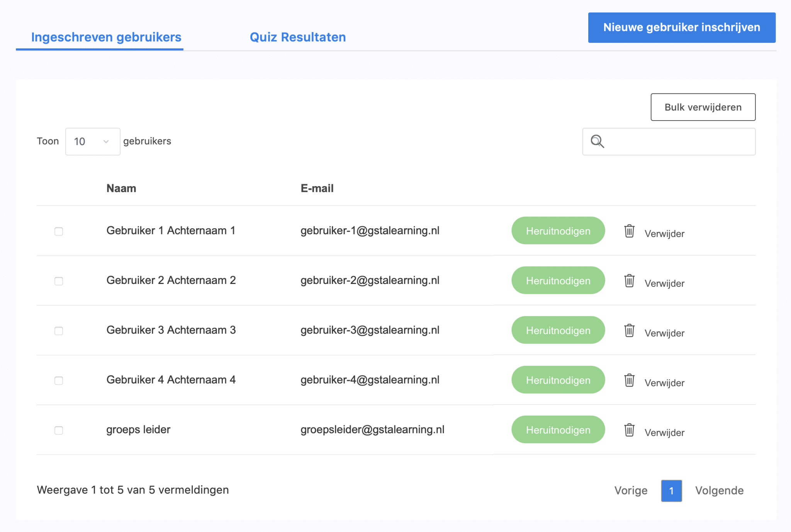Click the trash icon for Gebruiker 2

(x=629, y=281)
